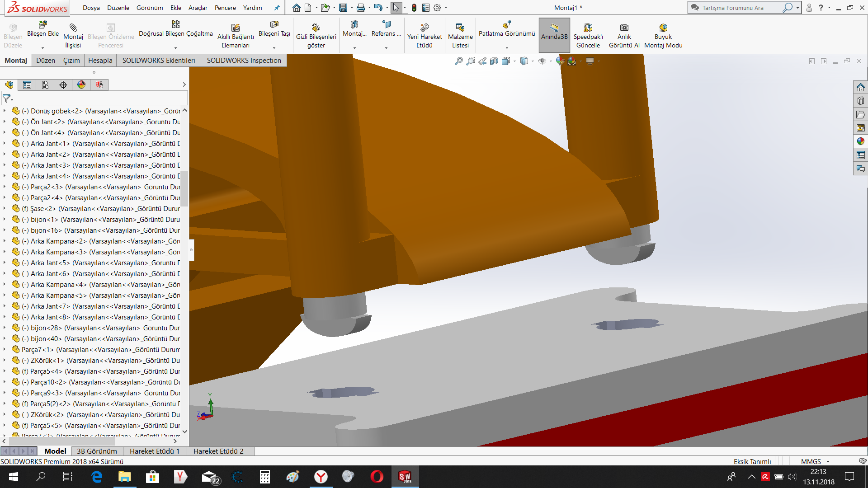Click Montaj İlişkisi (Mate) tool

pyautogui.click(x=73, y=35)
